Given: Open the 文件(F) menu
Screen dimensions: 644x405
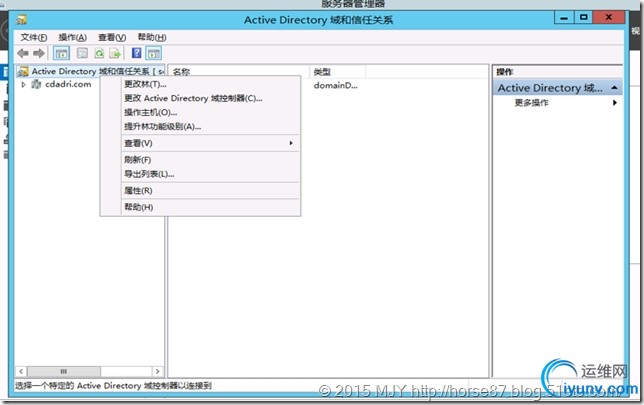Looking at the screenshot, I should click(x=34, y=38).
